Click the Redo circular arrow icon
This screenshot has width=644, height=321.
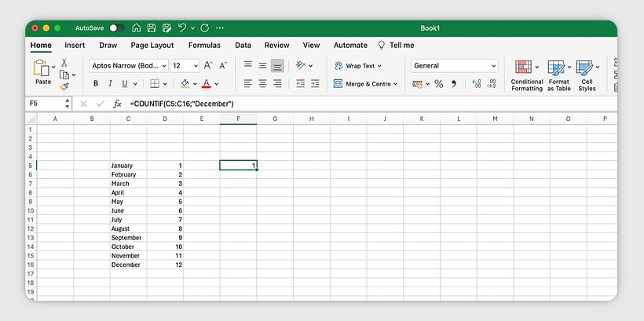pos(204,28)
